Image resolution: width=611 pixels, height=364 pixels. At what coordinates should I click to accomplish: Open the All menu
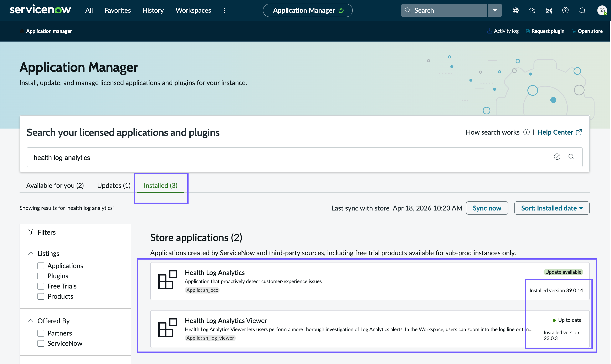[89, 10]
